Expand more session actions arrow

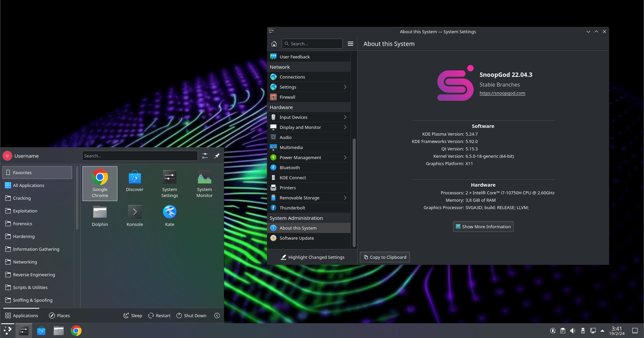pos(217,316)
